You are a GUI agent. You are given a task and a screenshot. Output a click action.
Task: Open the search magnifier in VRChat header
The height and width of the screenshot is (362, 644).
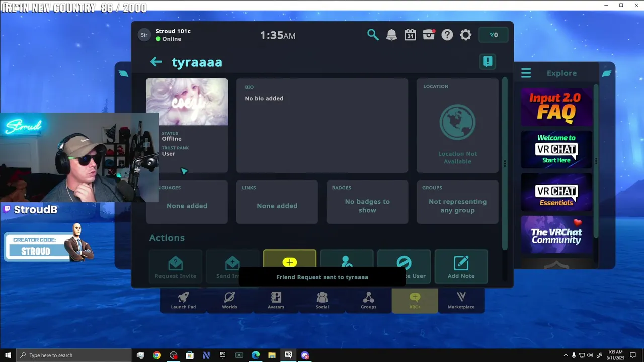pyautogui.click(x=373, y=35)
